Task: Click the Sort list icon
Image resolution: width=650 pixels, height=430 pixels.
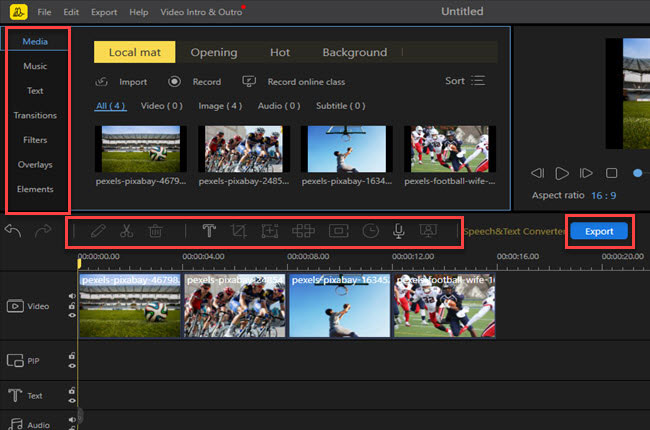Action: [x=478, y=80]
